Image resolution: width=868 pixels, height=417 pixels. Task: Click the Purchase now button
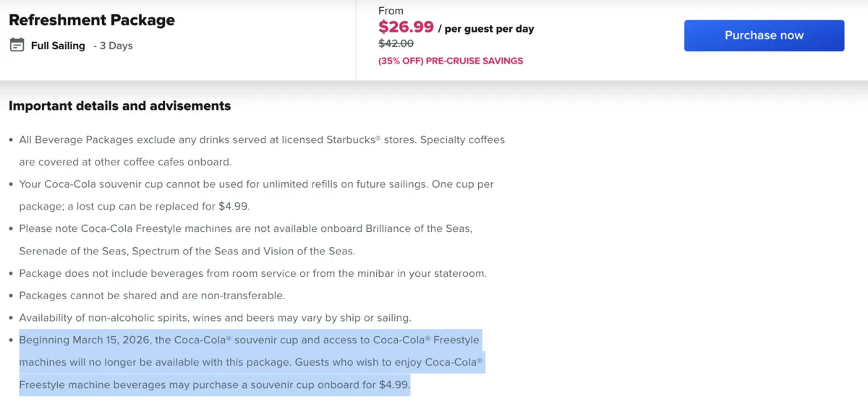coord(764,35)
